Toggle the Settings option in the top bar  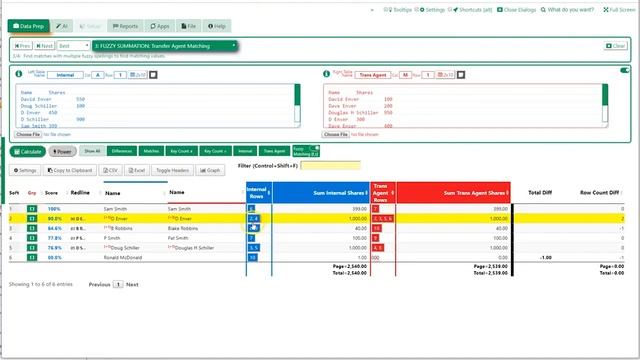tap(429, 10)
